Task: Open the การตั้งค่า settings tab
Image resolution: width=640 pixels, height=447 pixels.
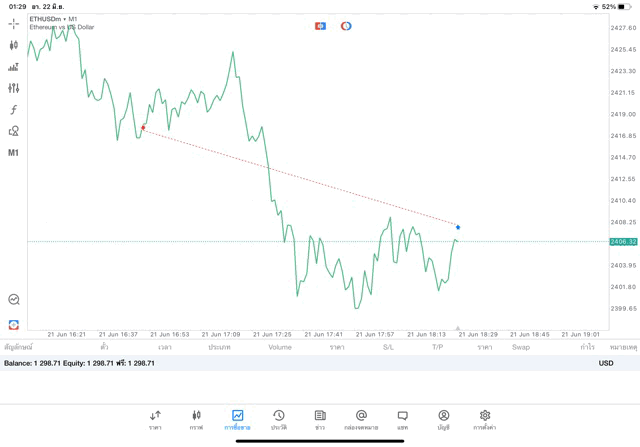Action: click(x=485, y=420)
